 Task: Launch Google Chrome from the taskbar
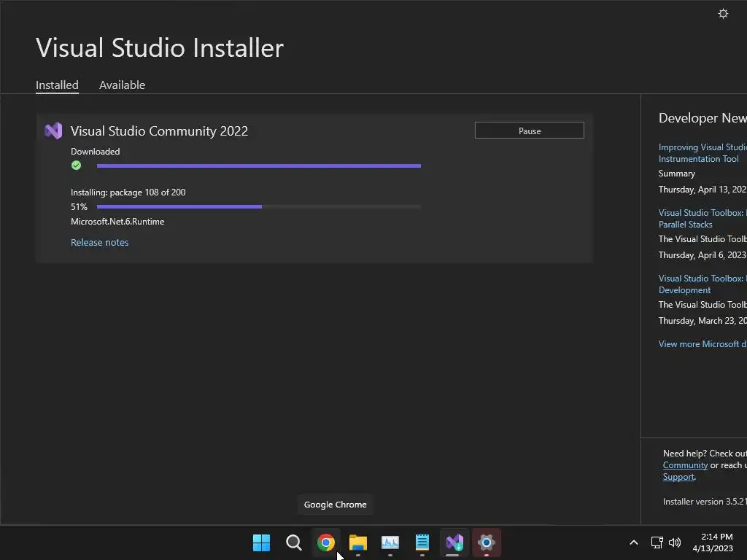tap(326, 542)
